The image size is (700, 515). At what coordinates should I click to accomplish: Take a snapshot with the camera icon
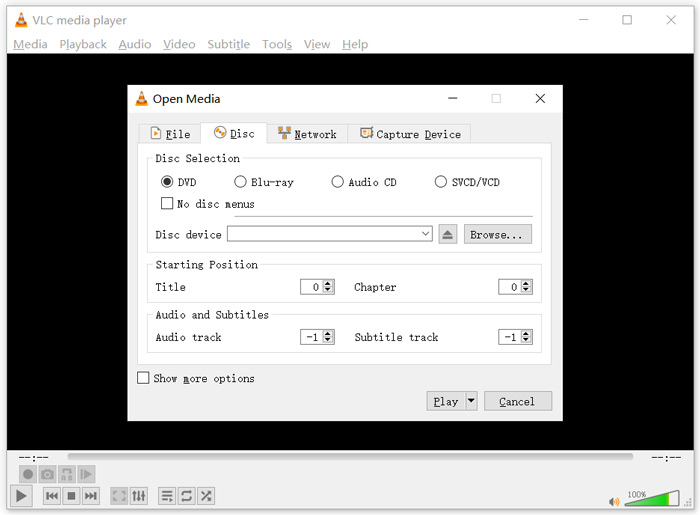click(47, 474)
